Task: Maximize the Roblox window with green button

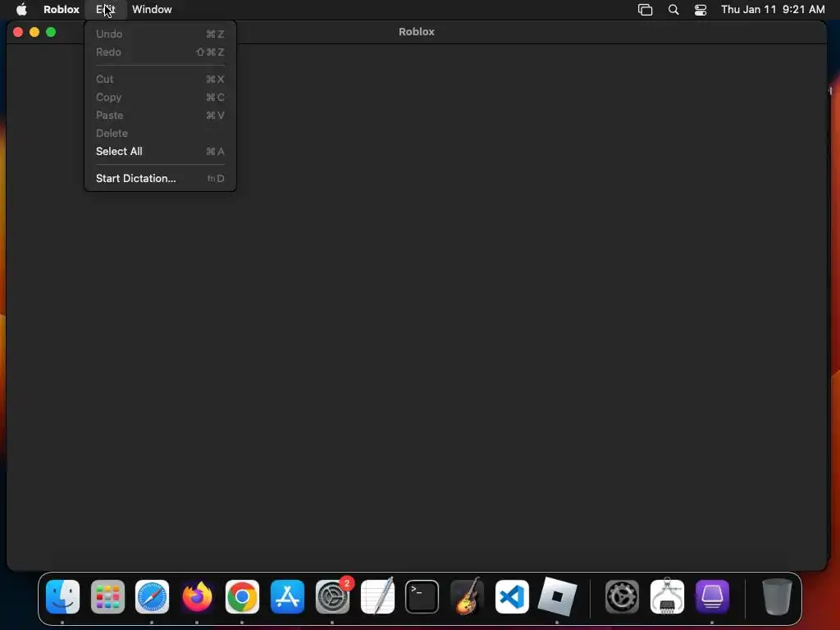Action: (51, 32)
